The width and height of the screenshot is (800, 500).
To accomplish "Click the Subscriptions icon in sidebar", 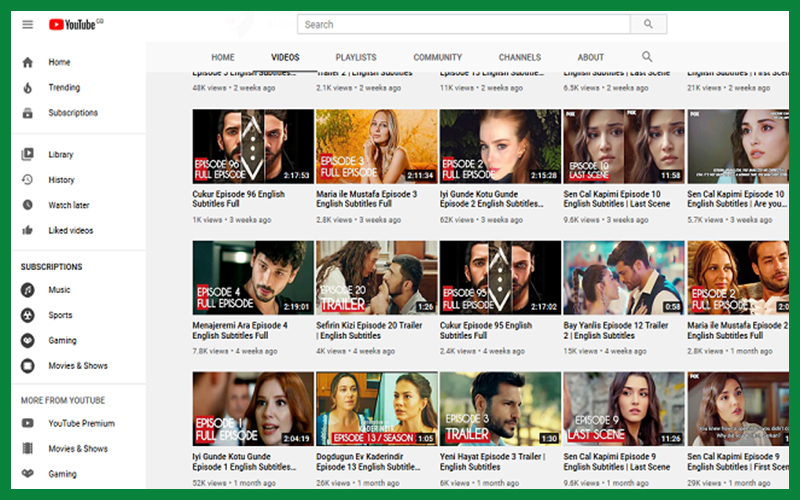I will (28, 113).
